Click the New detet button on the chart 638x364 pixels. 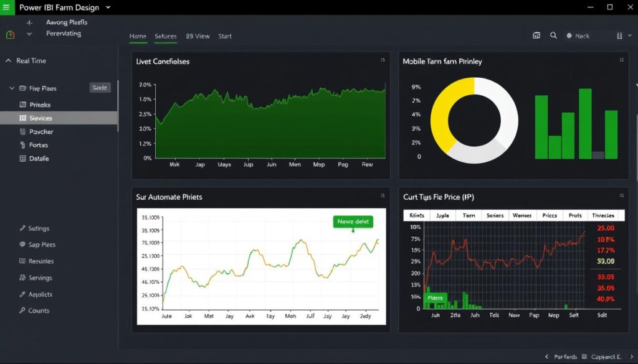pyautogui.click(x=353, y=221)
